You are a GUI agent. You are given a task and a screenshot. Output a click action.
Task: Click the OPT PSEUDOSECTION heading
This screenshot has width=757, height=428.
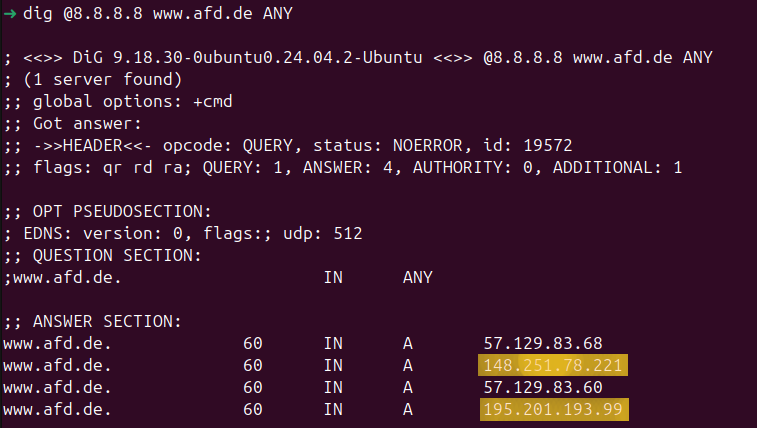click(x=122, y=211)
